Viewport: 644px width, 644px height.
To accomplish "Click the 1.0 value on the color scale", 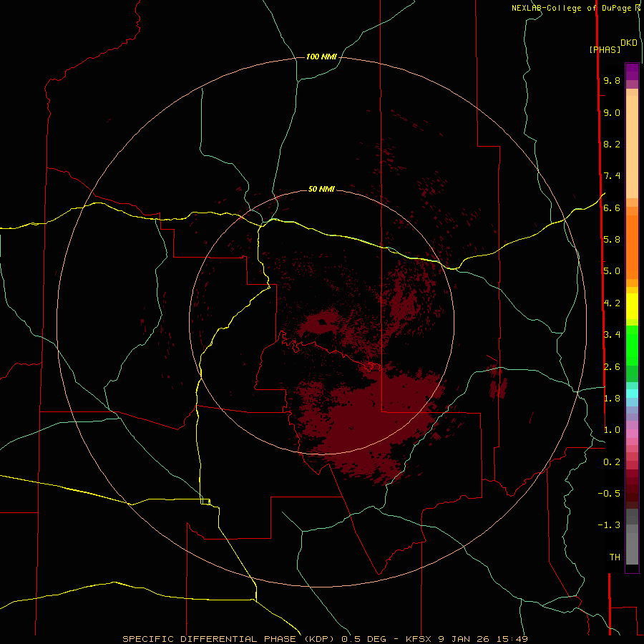I will (612, 430).
